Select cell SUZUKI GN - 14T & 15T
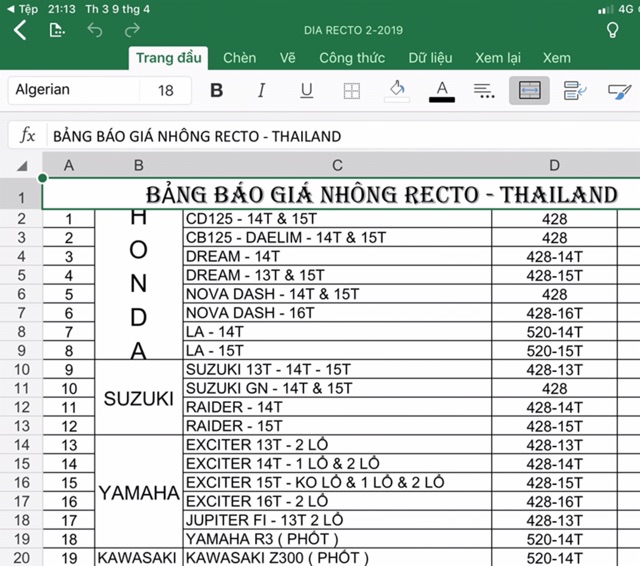 pos(337,388)
